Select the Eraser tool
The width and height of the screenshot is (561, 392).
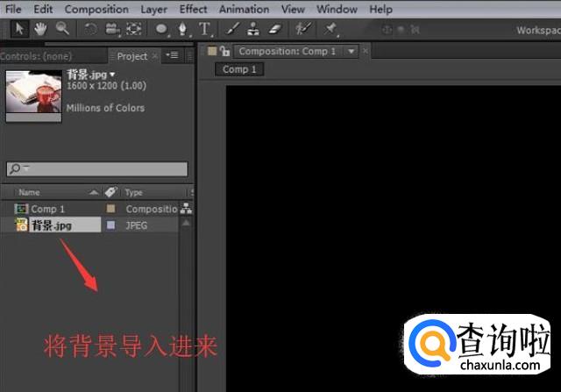[274, 29]
